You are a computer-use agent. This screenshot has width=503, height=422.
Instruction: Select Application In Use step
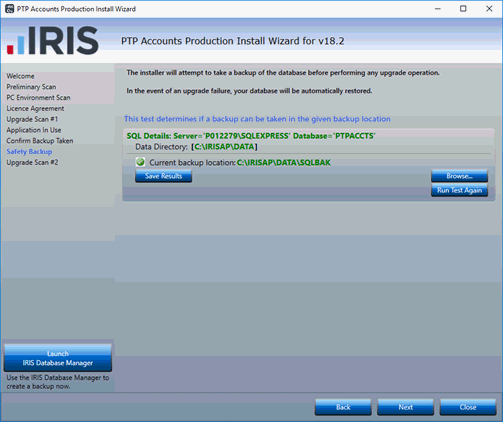(34, 130)
